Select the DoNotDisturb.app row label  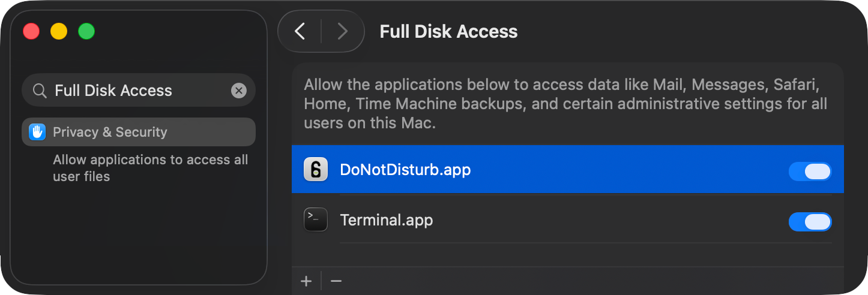tap(405, 170)
